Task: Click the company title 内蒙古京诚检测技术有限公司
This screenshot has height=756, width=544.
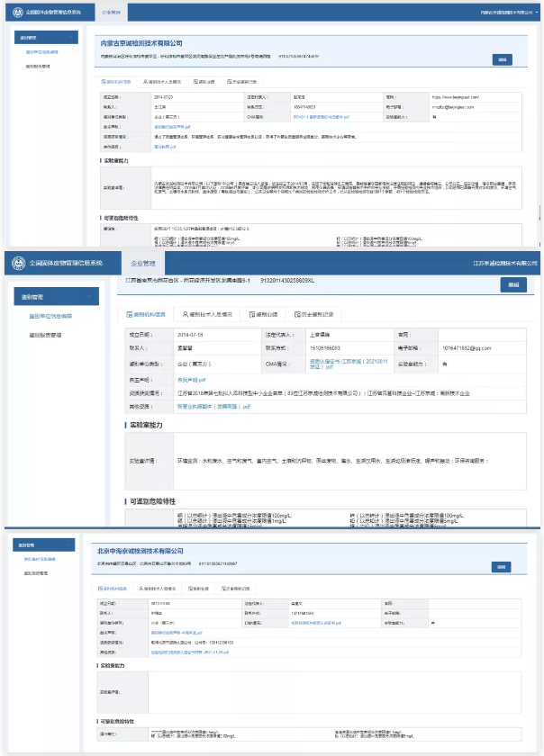Action: (x=141, y=43)
